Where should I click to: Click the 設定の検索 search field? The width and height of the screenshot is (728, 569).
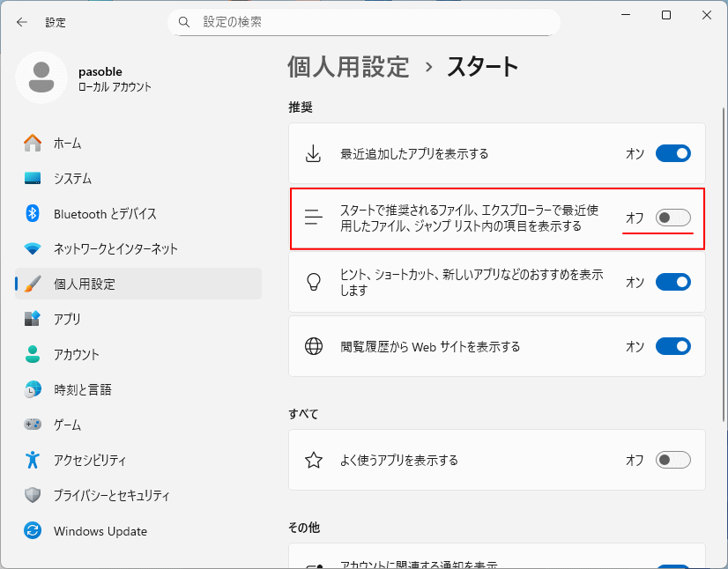[364, 21]
